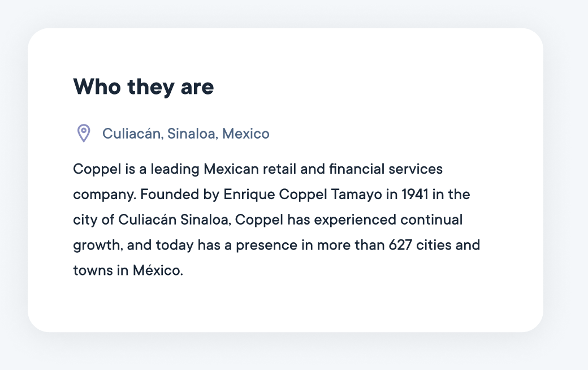The width and height of the screenshot is (588, 370).
Task: Click the word 'growth,' in the paragraph
Action: 98,246
